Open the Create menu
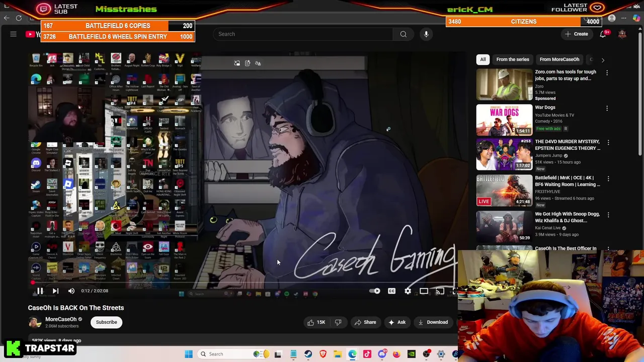Screen dimensions: 644x362 pyautogui.click(x=577, y=34)
